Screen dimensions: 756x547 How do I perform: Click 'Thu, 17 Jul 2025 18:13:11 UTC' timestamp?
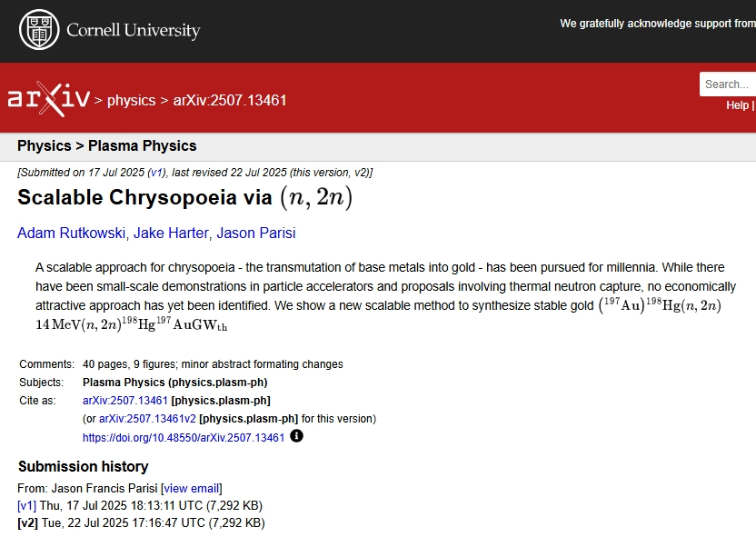(121, 505)
